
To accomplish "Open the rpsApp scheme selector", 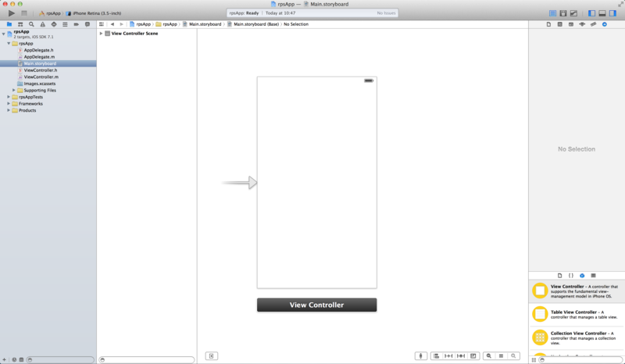I will [x=50, y=13].
